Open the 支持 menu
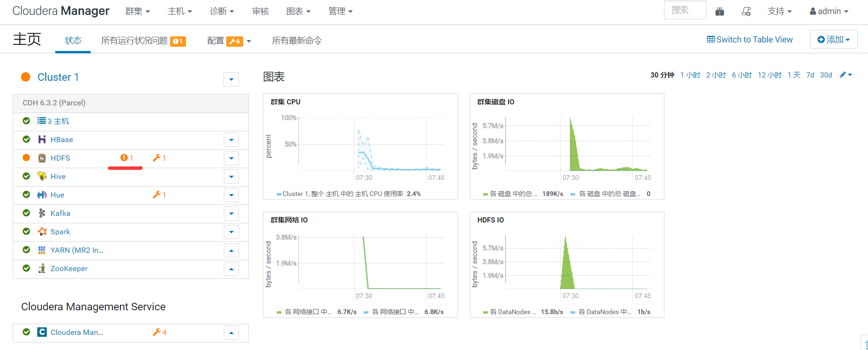 coord(780,11)
